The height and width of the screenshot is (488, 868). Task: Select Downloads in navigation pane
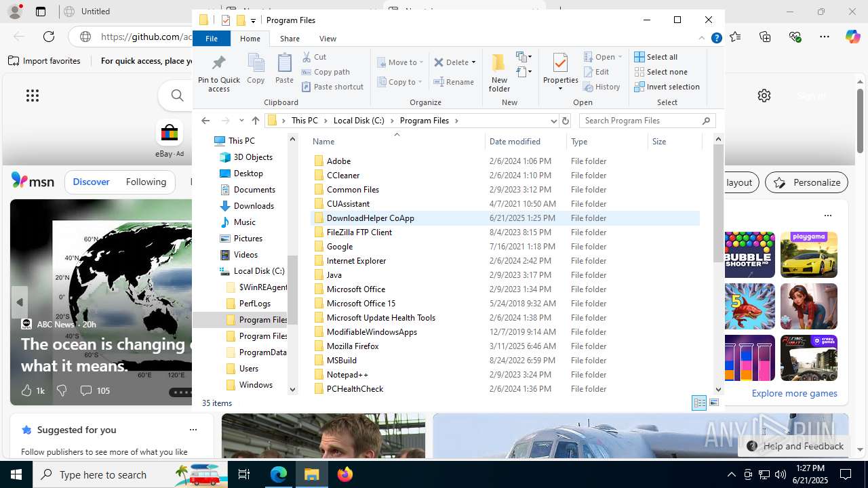[254, 206]
